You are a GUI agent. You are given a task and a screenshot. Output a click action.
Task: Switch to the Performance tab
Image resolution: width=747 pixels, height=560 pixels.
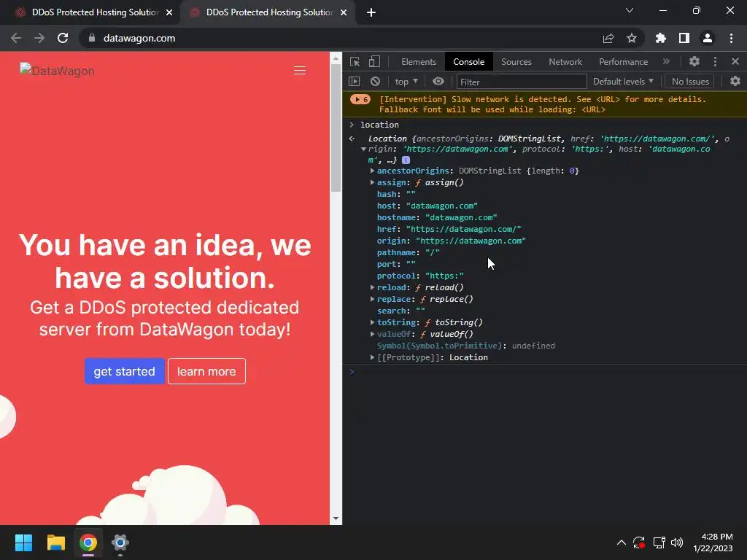pyautogui.click(x=623, y=62)
